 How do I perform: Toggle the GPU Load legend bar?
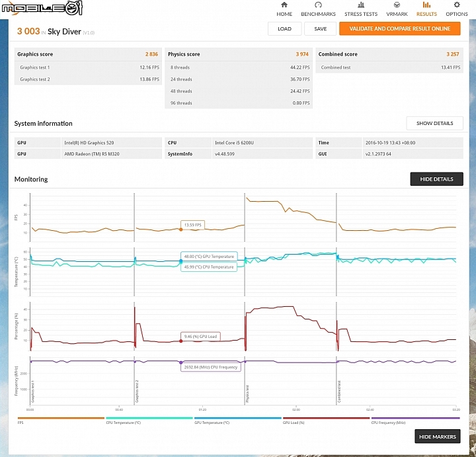pos(326,418)
